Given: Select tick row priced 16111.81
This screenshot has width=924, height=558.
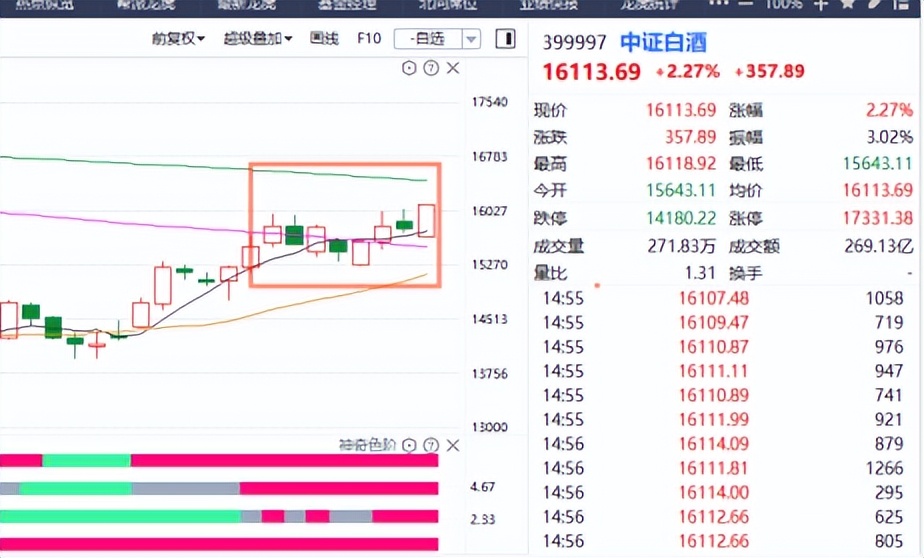Looking at the screenshot, I should [723, 468].
